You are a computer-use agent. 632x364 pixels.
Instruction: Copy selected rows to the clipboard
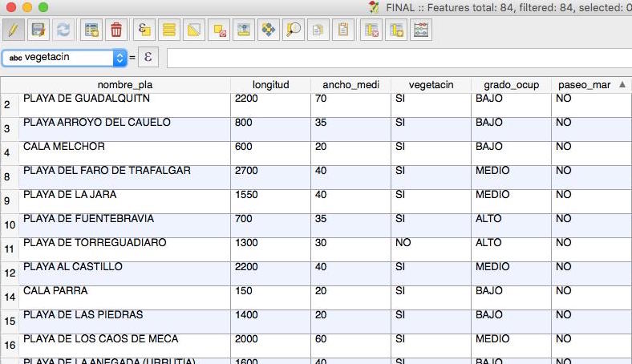[318, 30]
